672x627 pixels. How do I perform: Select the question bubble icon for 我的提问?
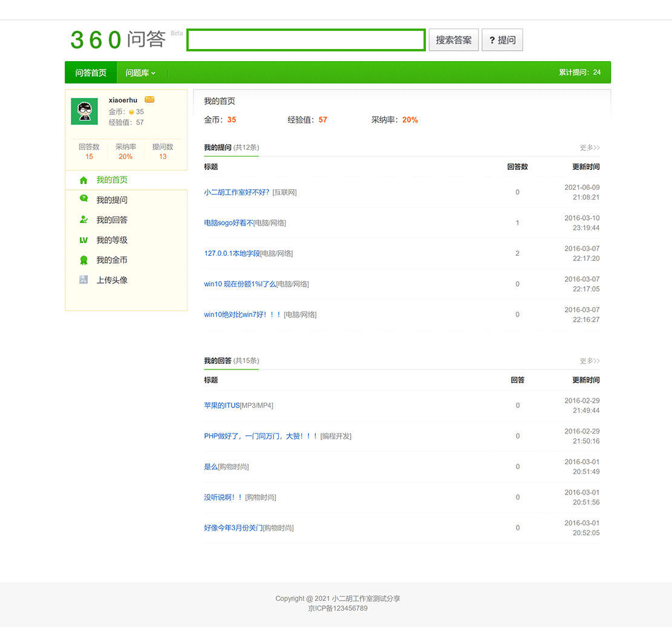click(x=83, y=200)
